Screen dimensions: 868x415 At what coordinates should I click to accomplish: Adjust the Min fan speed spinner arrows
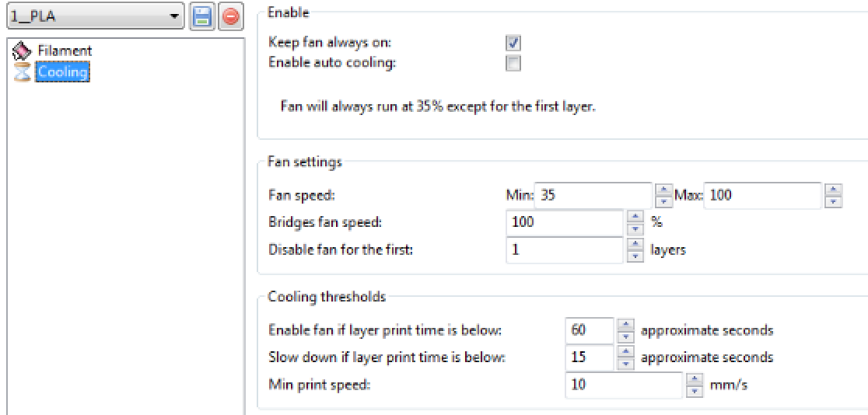[x=663, y=196]
